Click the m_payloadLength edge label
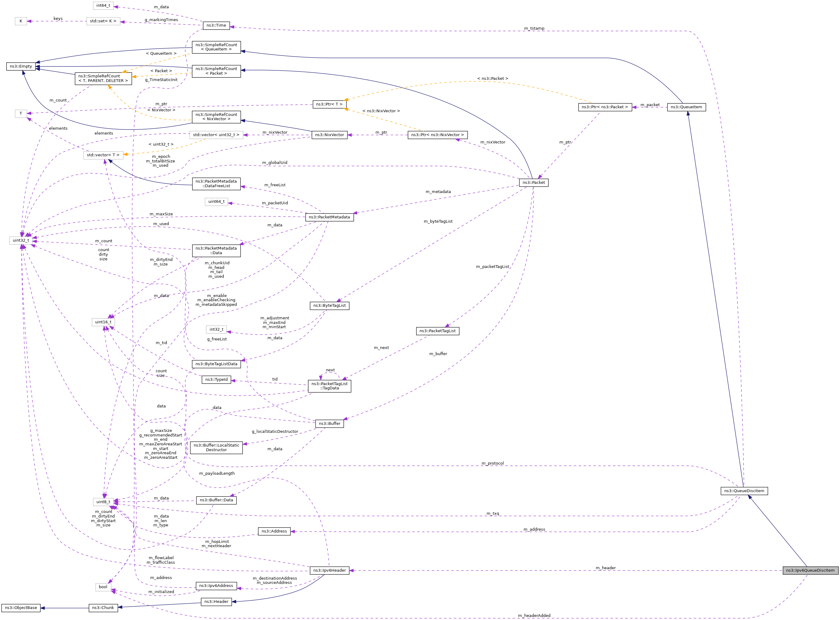This screenshot has height=620, width=840. coord(217,473)
